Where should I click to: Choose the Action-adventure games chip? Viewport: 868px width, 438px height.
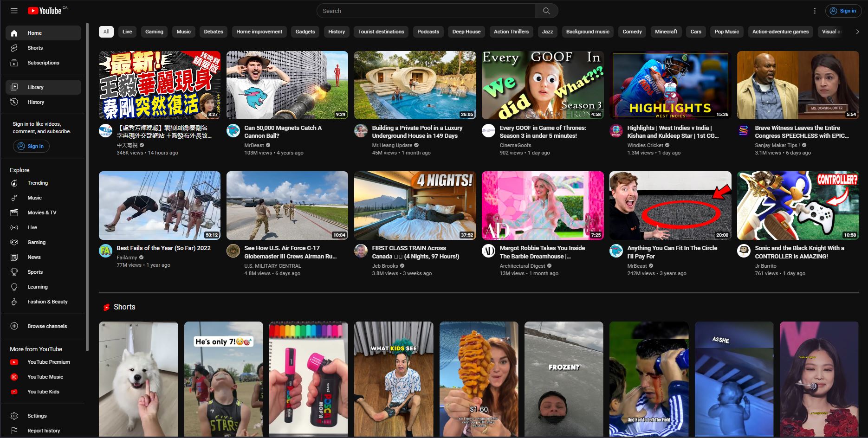click(780, 32)
